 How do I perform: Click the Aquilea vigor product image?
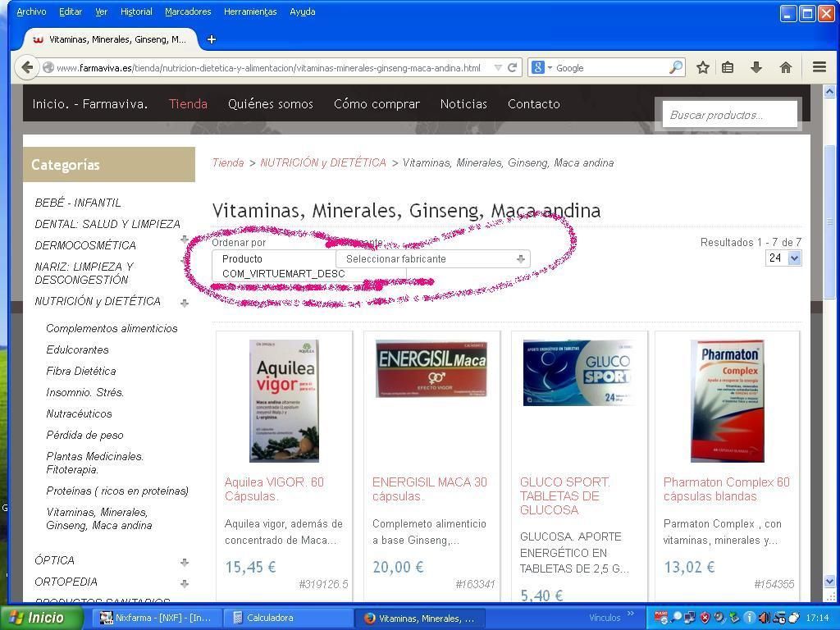click(285, 400)
